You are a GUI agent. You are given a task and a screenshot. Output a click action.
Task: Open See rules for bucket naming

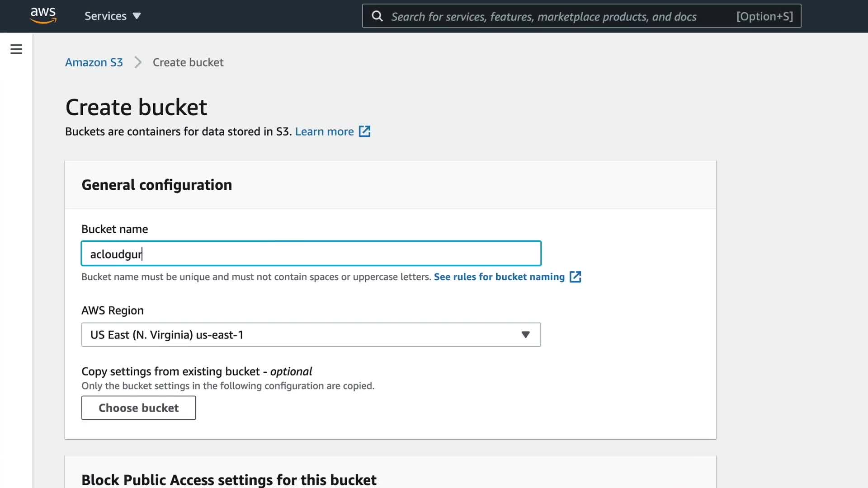tap(499, 277)
